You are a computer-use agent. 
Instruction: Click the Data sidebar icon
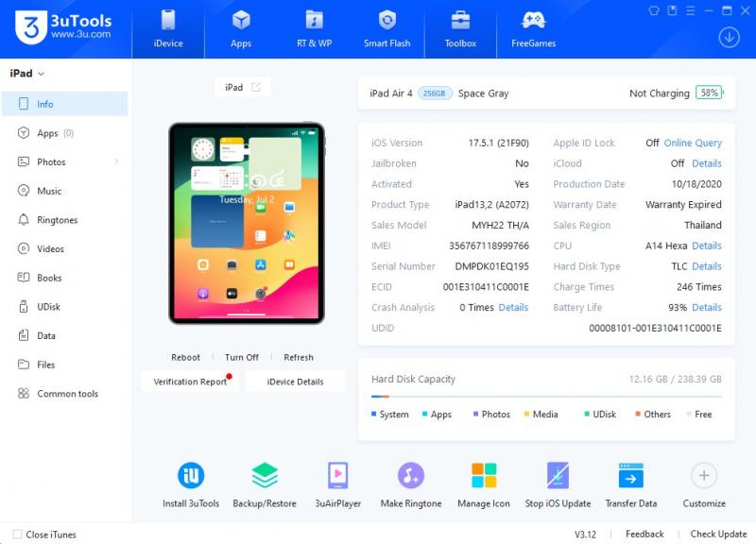click(x=23, y=335)
